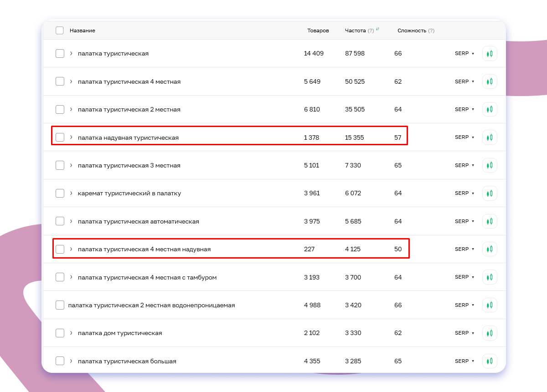Click chart icon for 'каремат туристический в палатку'
Image resolution: width=547 pixels, height=392 pixels.
[490, 193]
